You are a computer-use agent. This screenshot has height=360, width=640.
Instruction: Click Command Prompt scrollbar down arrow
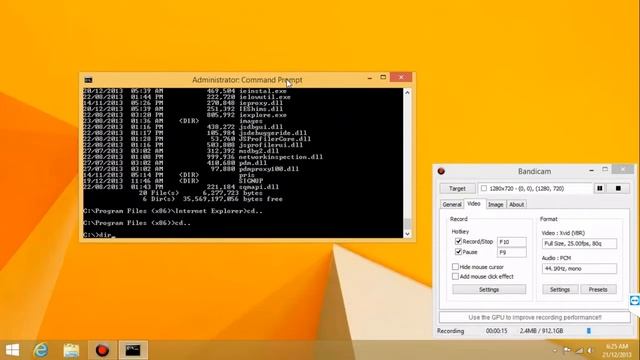407,234
